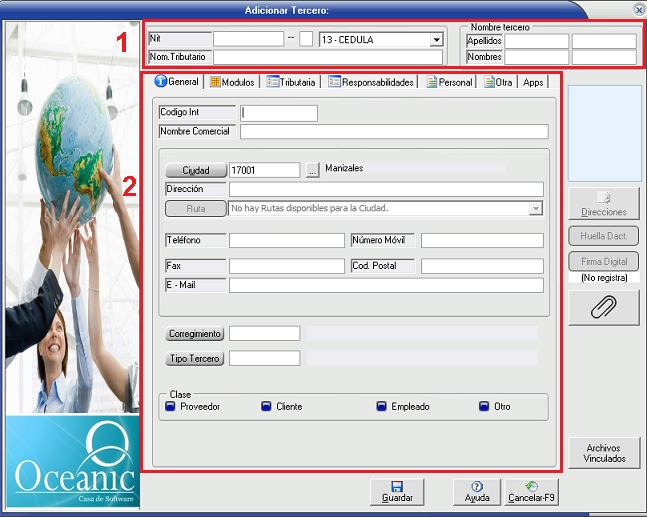Open Ayuda help button
Screen dimensions: 647x517
click(x=476, y=490)
